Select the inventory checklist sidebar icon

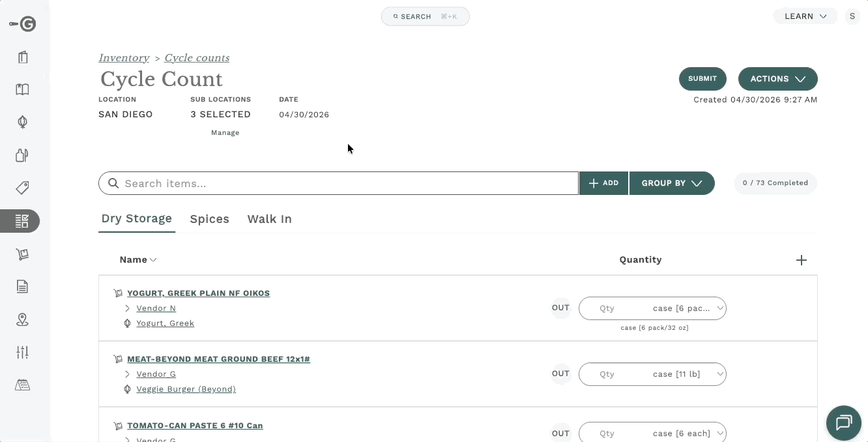(22, 221)
